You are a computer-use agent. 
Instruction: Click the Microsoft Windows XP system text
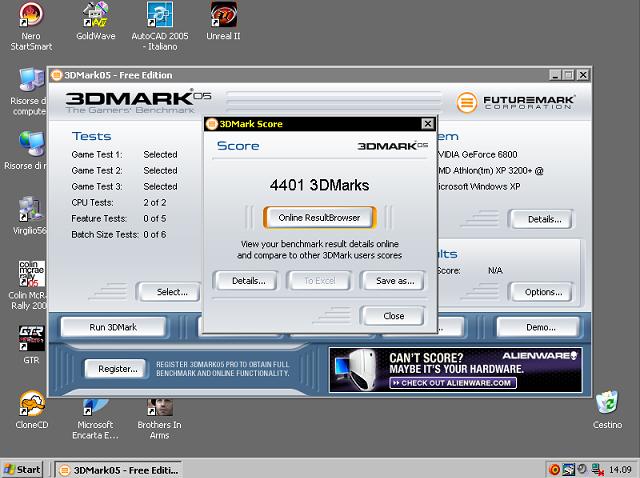point(478,187)
